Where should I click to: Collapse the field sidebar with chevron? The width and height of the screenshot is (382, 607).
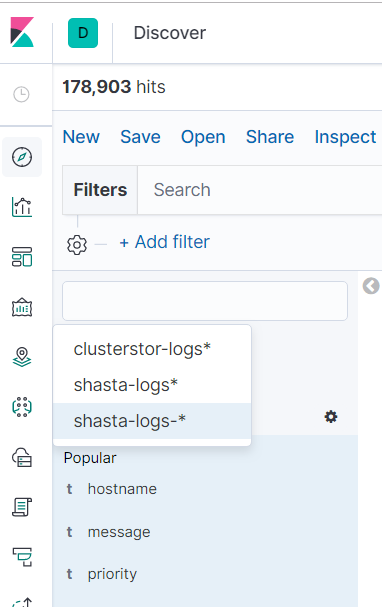coord(371,286)
